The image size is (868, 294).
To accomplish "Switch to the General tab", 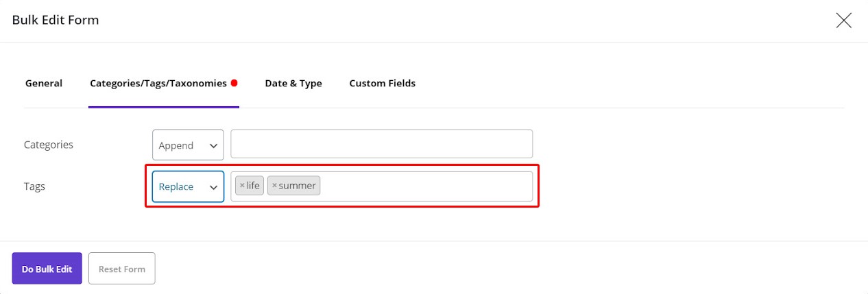I will [x=44, y=83].
